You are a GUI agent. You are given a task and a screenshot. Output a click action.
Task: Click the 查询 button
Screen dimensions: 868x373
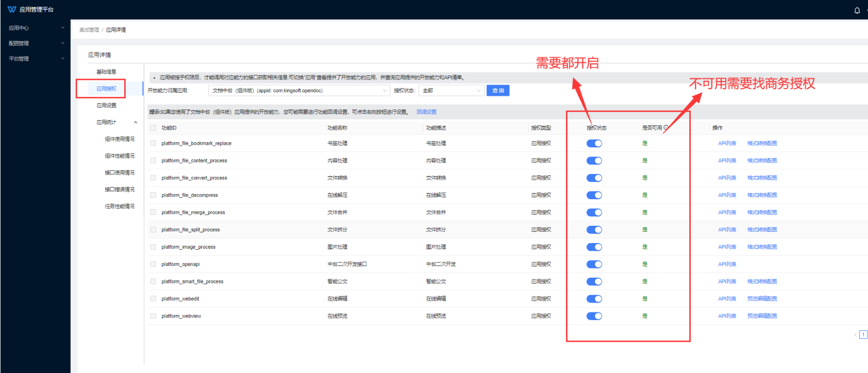pyautogui.click(x=498, y=91)
